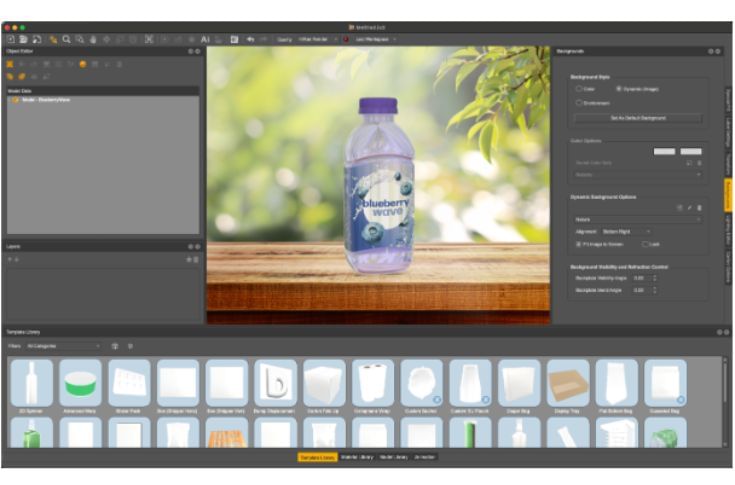The height and width of the screenshot is (485, 735).
Task: Select the Color background style radio button
Action: (579, 89)
